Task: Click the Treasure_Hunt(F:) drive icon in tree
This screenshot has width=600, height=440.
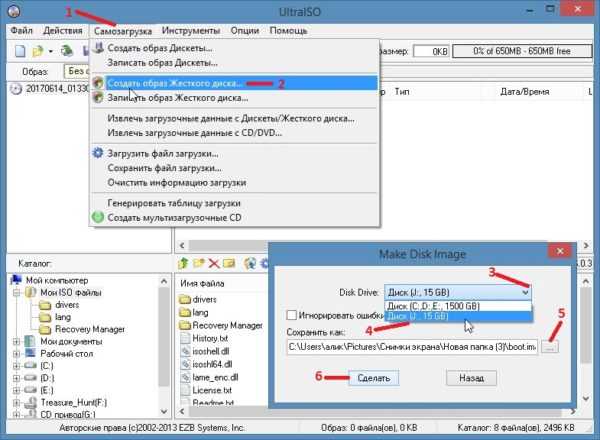Action: [x=30, y=403]
